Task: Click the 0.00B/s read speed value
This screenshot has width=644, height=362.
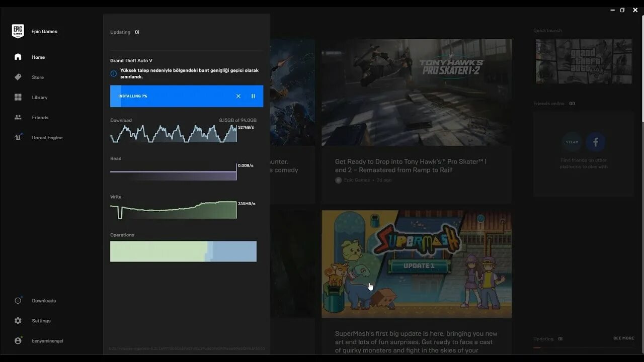Action: (x=246, y=165)
